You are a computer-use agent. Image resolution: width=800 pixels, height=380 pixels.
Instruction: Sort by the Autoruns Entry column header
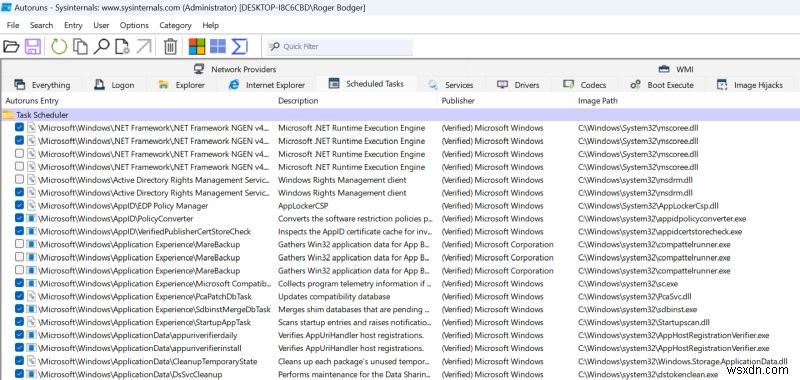click(x=138, y=100)
